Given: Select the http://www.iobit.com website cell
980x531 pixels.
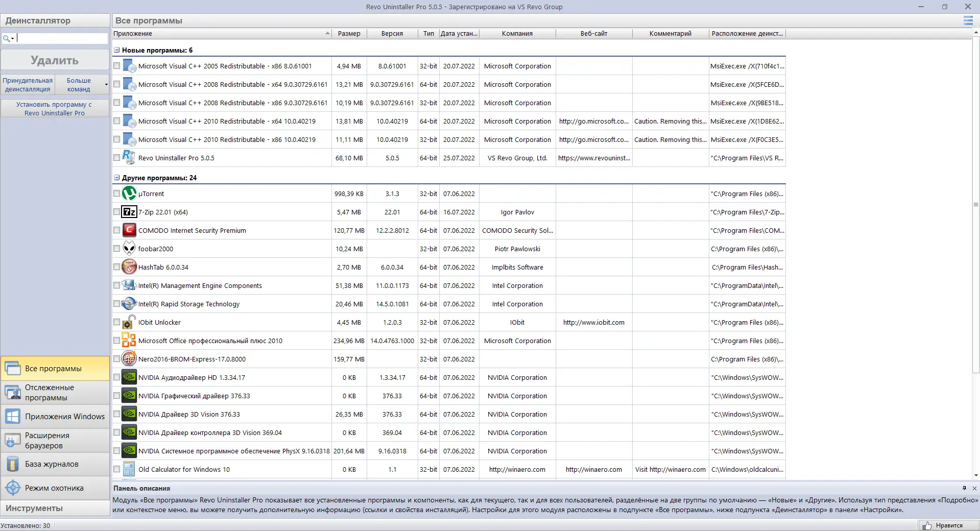Looking at the screenshot, I should coord(594,322).
